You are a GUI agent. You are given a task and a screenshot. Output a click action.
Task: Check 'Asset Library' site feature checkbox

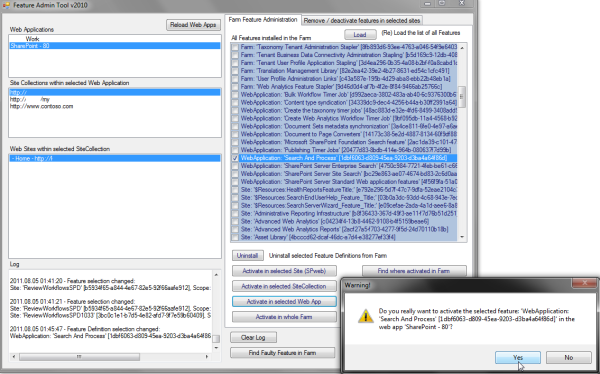[x=235, y=237]
